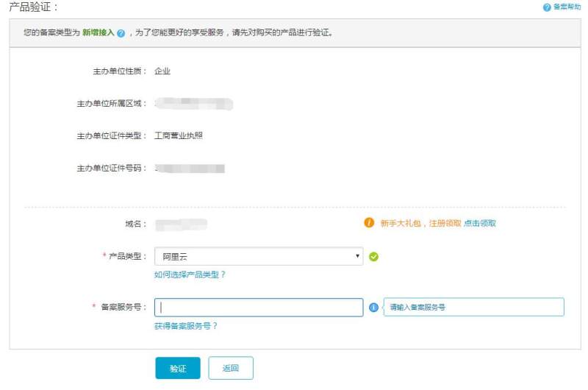Click the green checkmark beside 产品类型
The image size is (588, 390).
374,257
